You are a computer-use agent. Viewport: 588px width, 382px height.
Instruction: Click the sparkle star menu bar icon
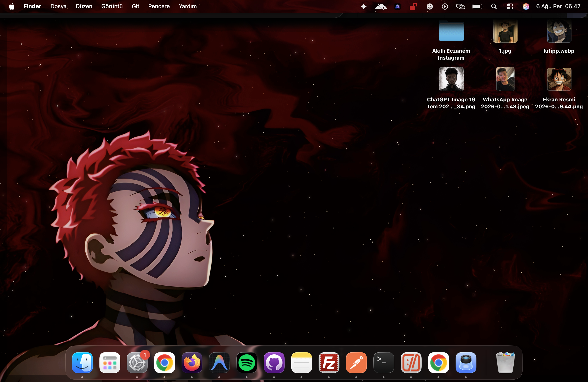(363, 7)
